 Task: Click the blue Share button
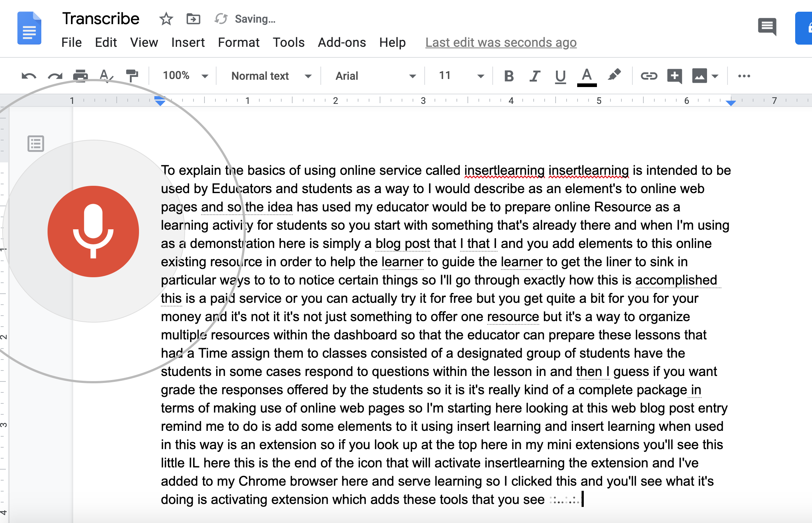click(804, 28)
